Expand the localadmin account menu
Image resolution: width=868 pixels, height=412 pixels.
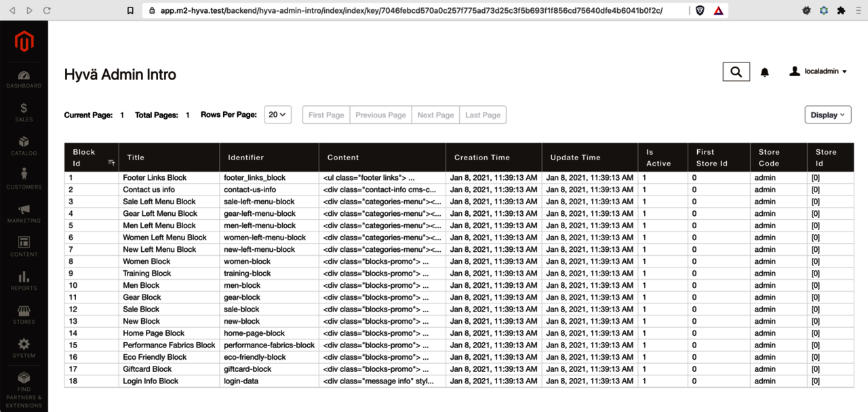[819, 71]
